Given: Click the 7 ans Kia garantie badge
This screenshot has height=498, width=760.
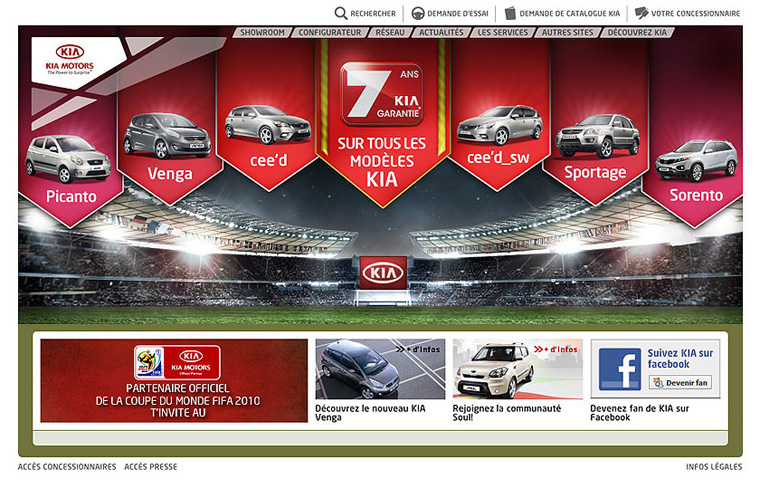Looking at the screenshot, I should tap(381, 93).
